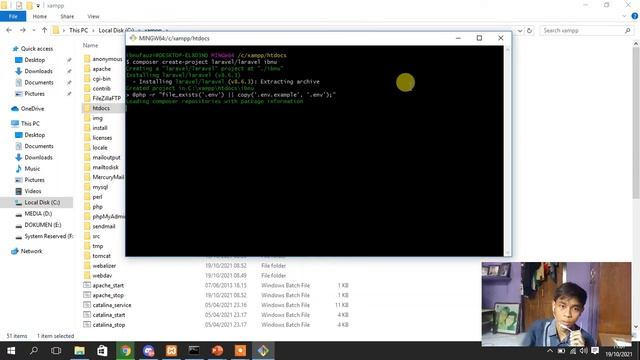Screen dimensions: 640x360
Task: Select Quick access in navigation pane
Action: pos(37,49)
